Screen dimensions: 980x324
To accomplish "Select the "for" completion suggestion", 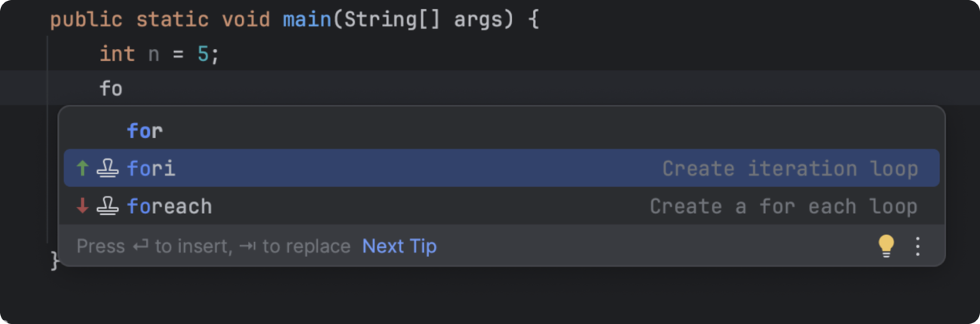I will point(145,131).
